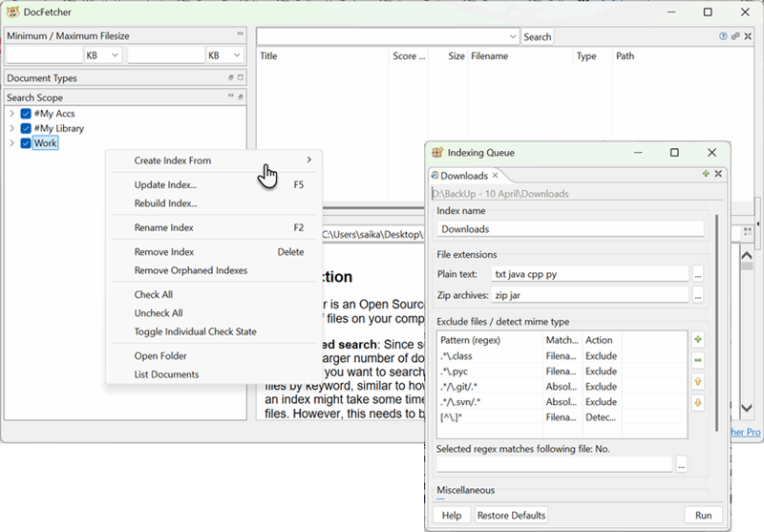Choose Open Folder from context menu
The width and height of the screenshot is (764, 532).
214,356
